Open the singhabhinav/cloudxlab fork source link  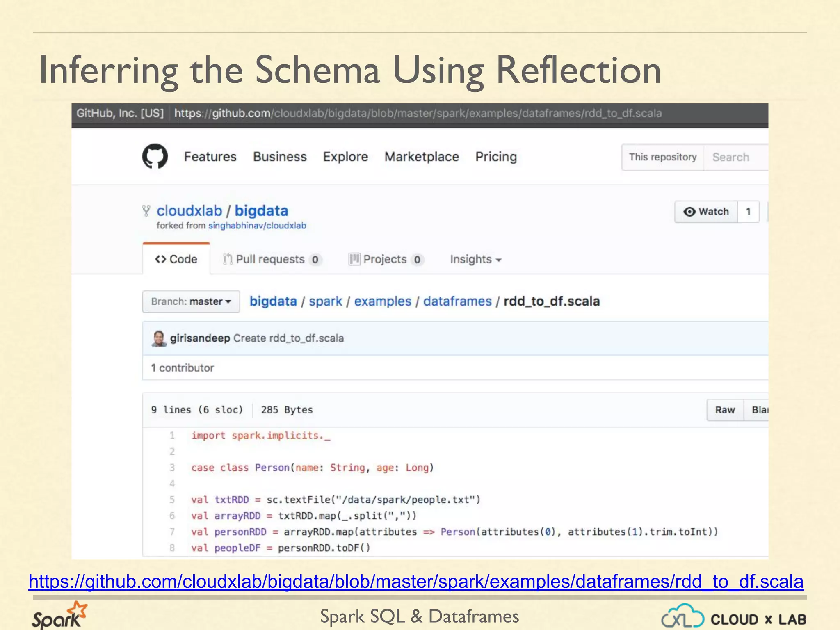tap(257, 226)
